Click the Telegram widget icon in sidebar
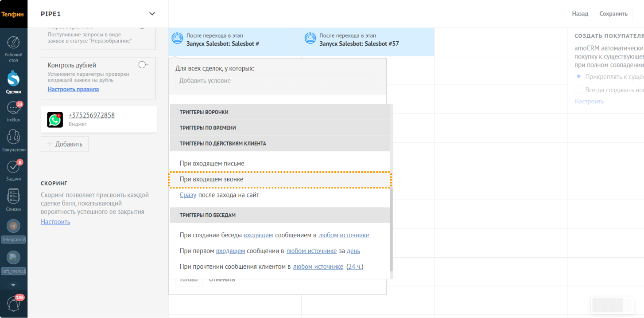Image resolution: width=644 pixels, height=318 pixels. click(x=14, y=226)
